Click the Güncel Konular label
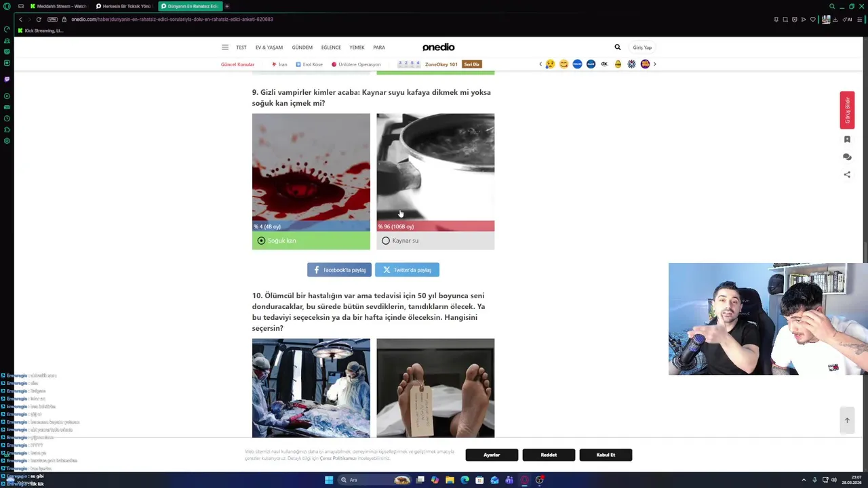This screenshot has height=488, width=868. (x=237, y=64)
